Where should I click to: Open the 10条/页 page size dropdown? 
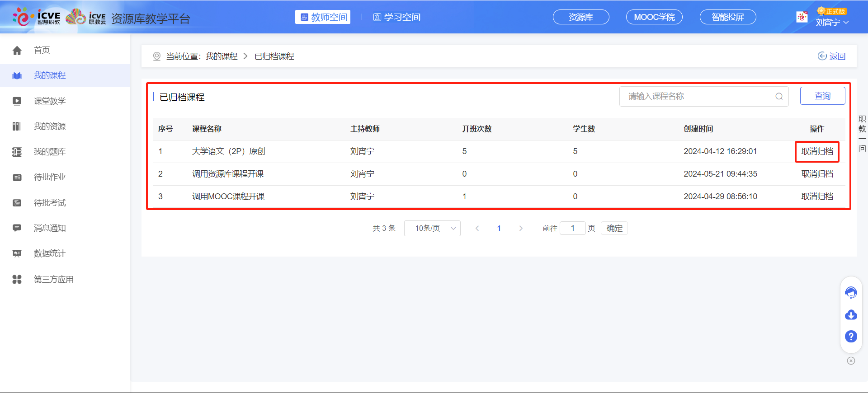[x=432, y=228]
